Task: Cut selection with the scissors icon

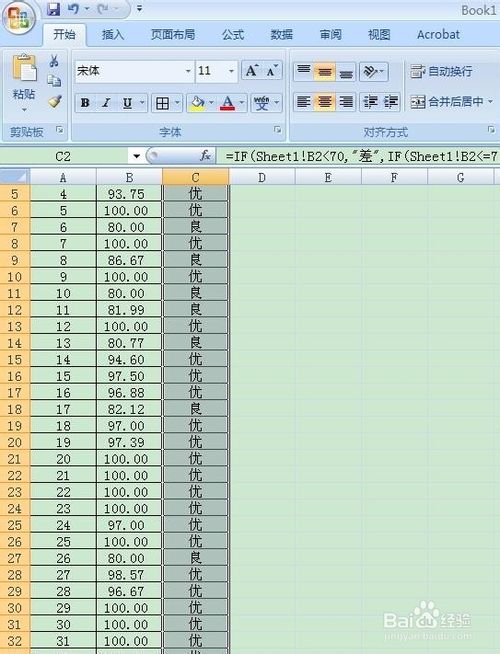Action: pyautogui.click(x=54, y=61)
